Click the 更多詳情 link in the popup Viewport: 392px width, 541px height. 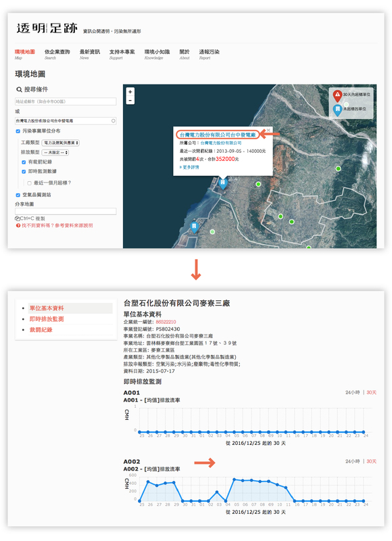(189, 167)
